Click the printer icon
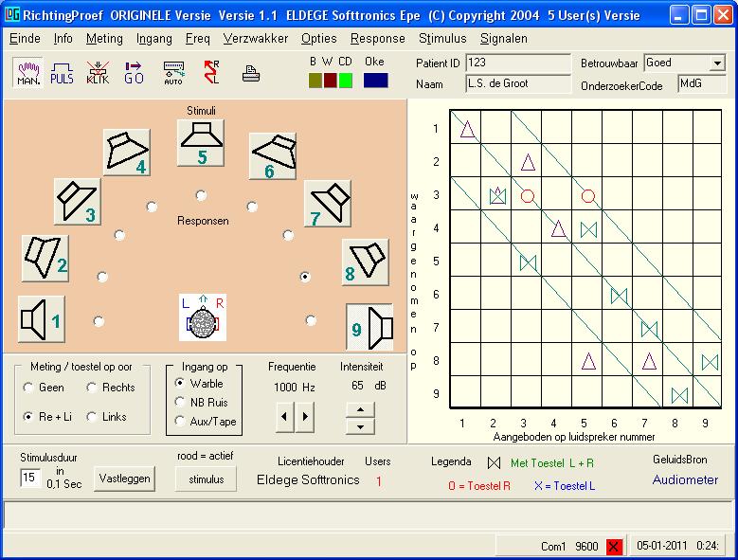 (250, 73)
